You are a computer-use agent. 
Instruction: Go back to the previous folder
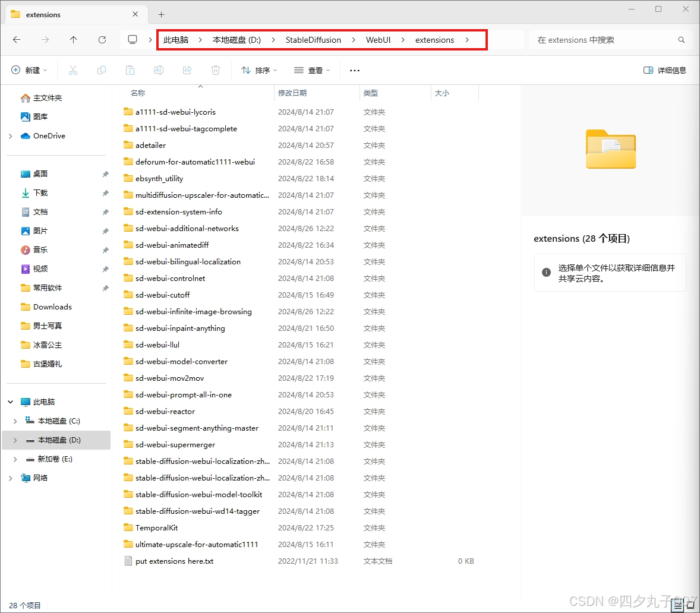[17, 40]
